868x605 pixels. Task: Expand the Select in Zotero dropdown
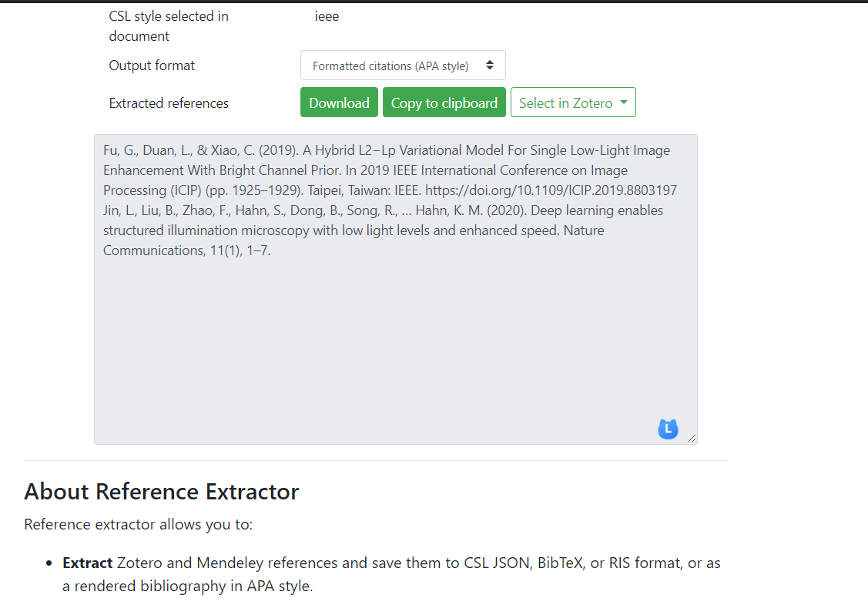(573, 102)
